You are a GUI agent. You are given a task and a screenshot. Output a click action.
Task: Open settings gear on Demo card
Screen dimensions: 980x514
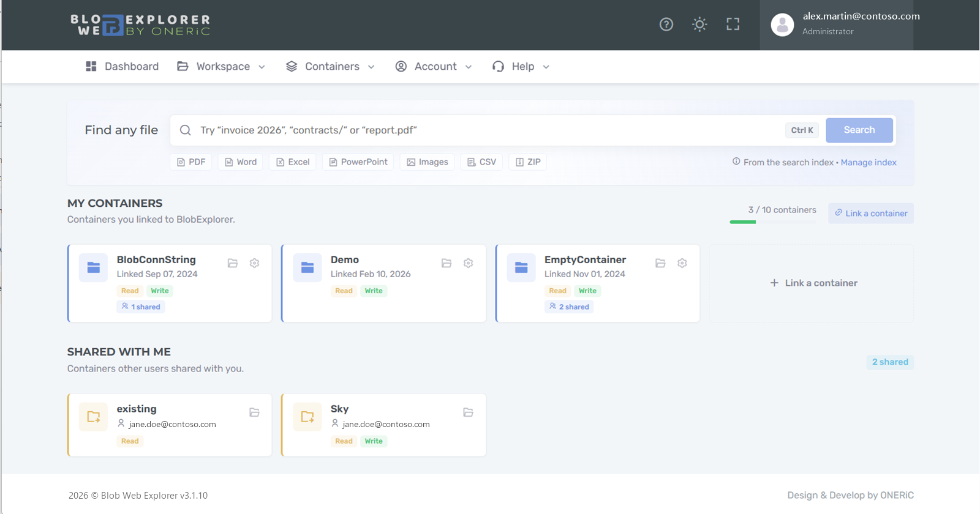click(469, 263)
